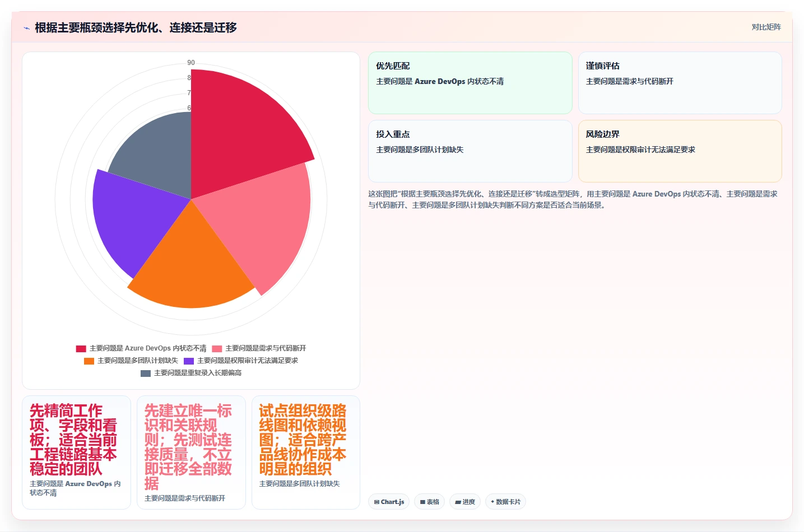Screen dimensions: 804x532
Task: Open the red 先精简工作项 data card
Action: point(76,452)
